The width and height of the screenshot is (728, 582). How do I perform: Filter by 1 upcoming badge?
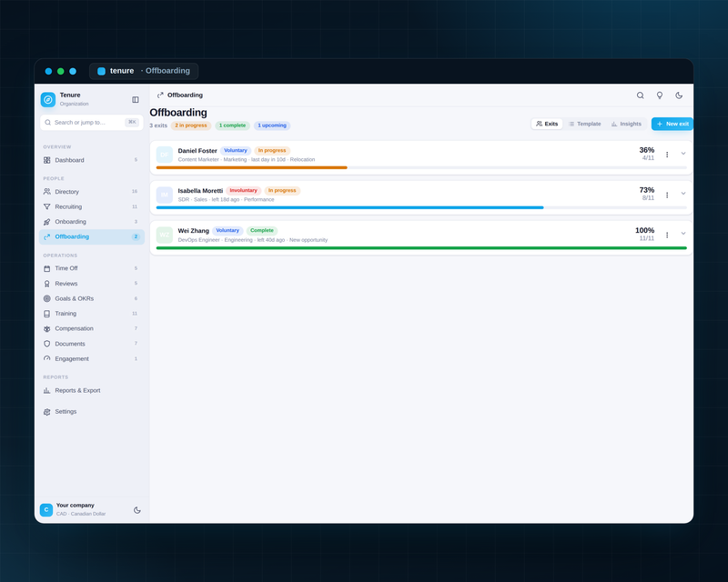coord(272,125)
